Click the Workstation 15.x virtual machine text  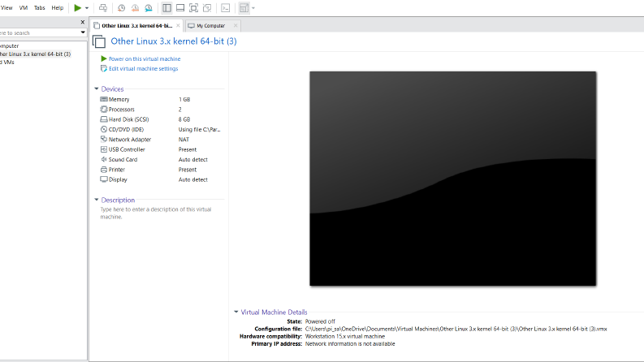[345, 336]
